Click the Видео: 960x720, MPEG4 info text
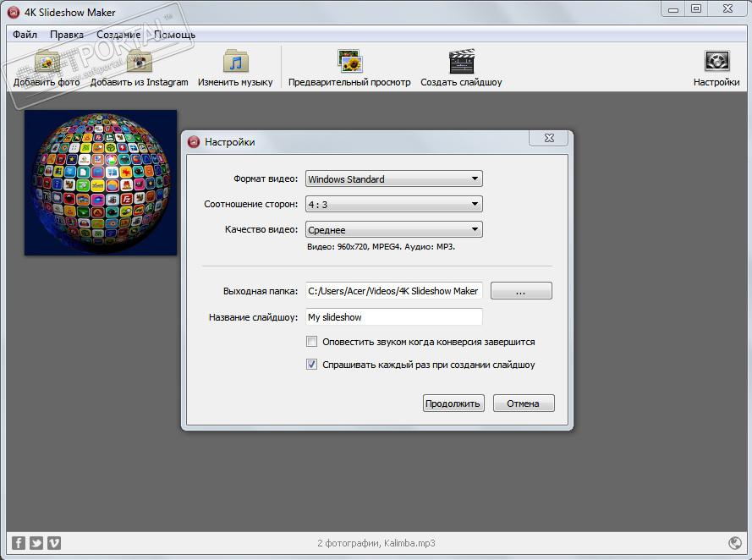Screen dimensions: 752x560 381,247
